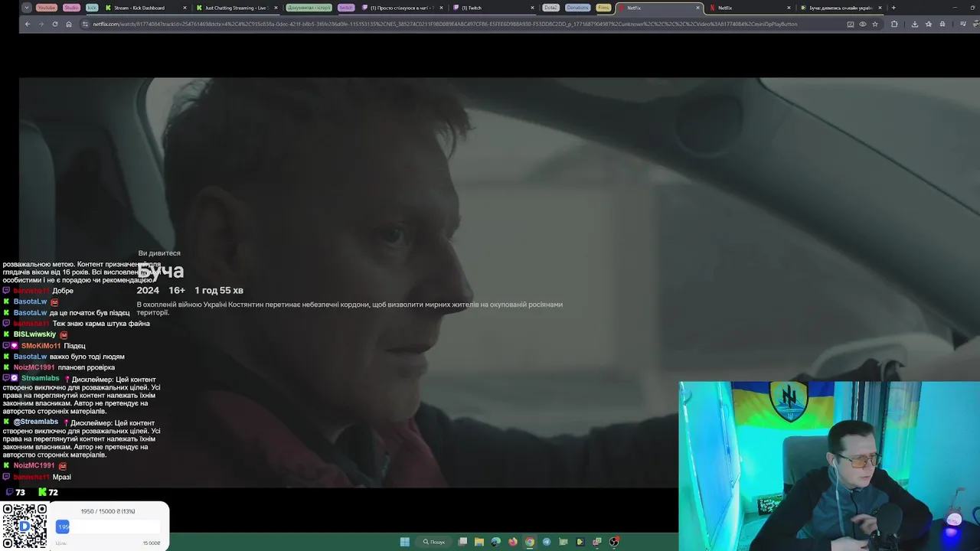Viewport: 980px width, 551px height.
Task: Expand the Dota2 tab group
Action: pos(550,8)
